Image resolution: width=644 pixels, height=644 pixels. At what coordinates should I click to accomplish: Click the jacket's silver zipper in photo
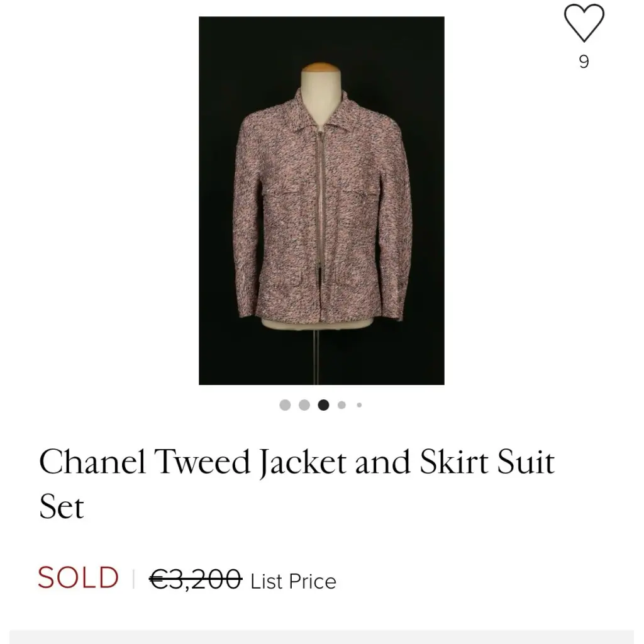point(319,206)
